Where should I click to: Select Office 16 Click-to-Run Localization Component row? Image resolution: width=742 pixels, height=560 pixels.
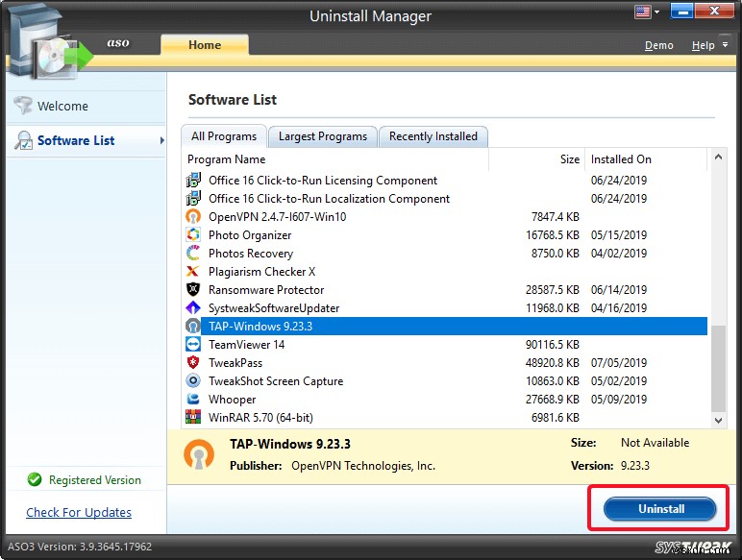pos(445,198)
